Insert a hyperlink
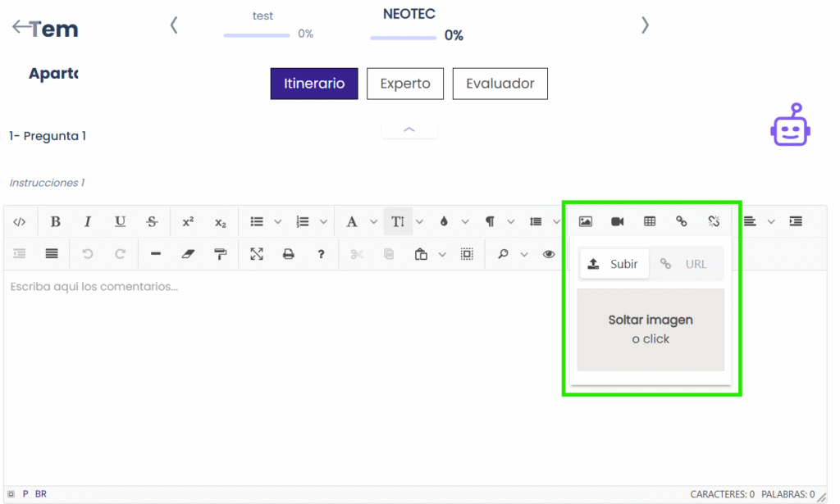The image size is (840, 504). coord(682,221)
